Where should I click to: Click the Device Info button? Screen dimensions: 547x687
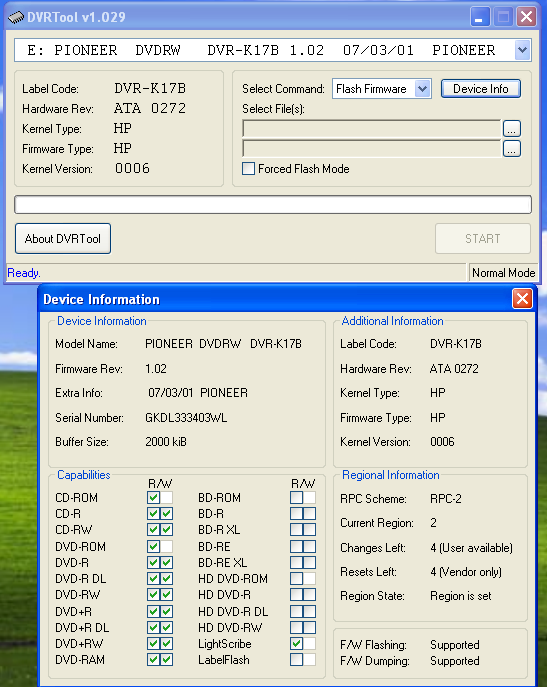coord(481,89)
